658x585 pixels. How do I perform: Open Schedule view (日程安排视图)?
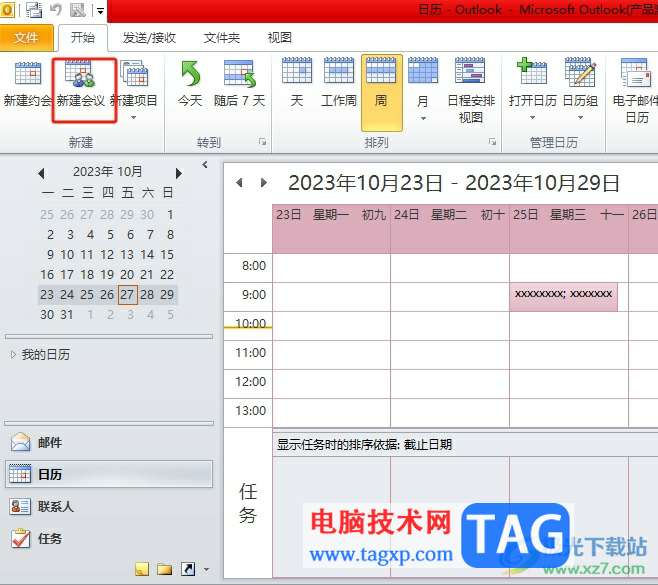pyautogui.click(x=470, y=90)
